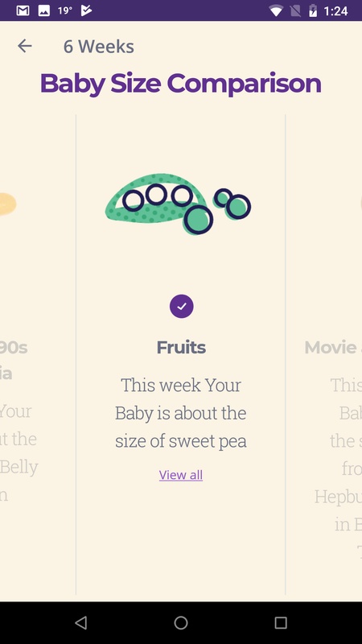Image resolution: width=362 pixels, height=644 pixels.
Task: Tap the back arrow icon
Action: coord(25,46)
